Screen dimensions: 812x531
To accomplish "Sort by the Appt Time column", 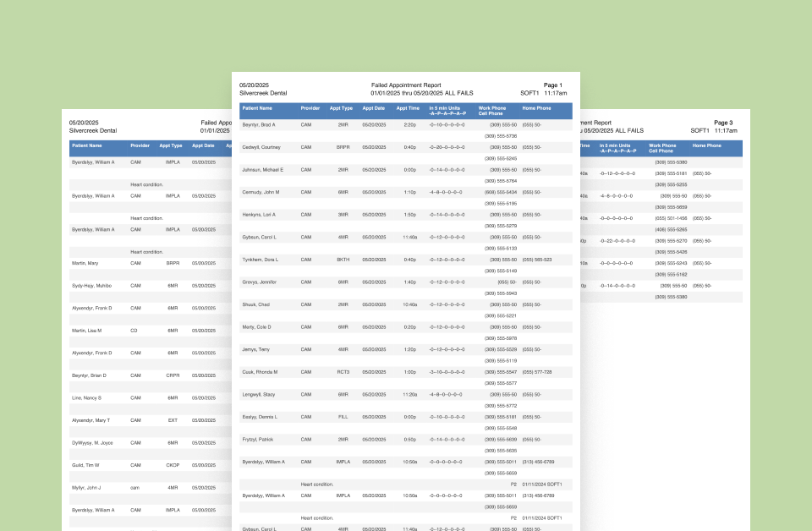I will point(408,108).
